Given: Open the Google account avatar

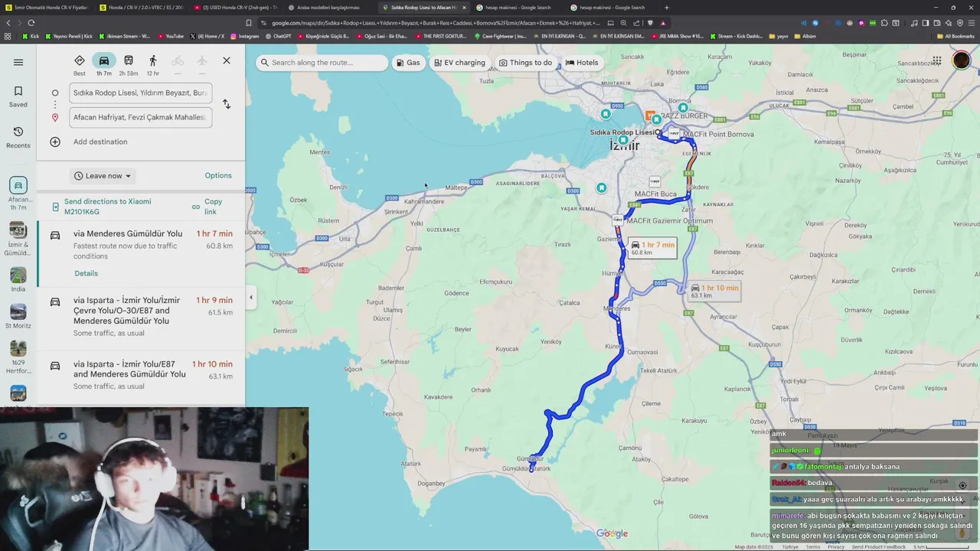Looking at the screenshot, I should pyautogui.click(x=961, y=60).
